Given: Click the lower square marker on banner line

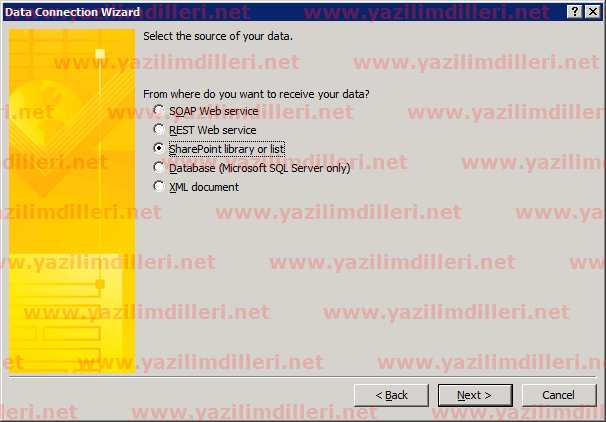Looking at the screenshot, I should [100, 284].
